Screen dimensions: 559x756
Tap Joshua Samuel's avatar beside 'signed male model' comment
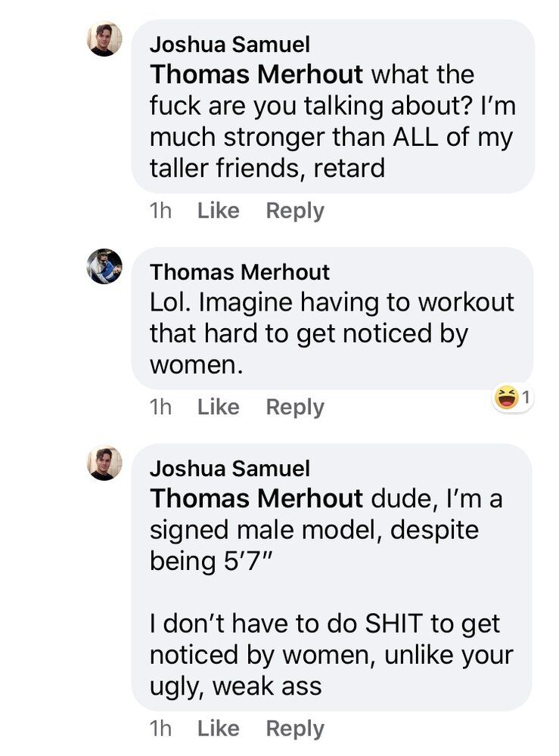pyautogui.click(x=104, y=463)
